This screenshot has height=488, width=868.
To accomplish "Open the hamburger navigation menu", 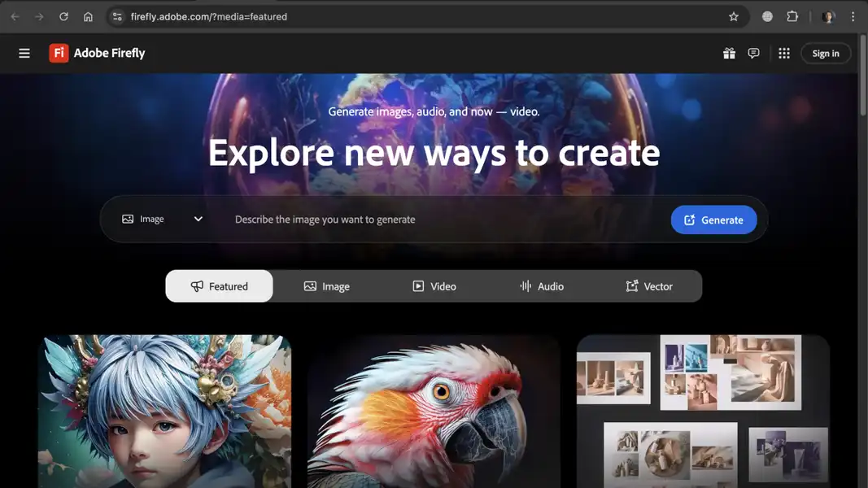I will 24,52.
